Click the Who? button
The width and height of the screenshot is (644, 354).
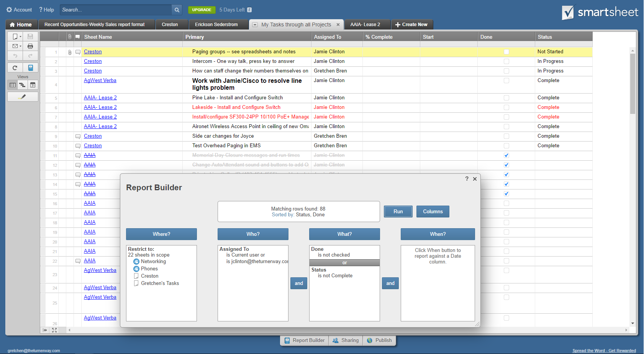coord(253,234)
